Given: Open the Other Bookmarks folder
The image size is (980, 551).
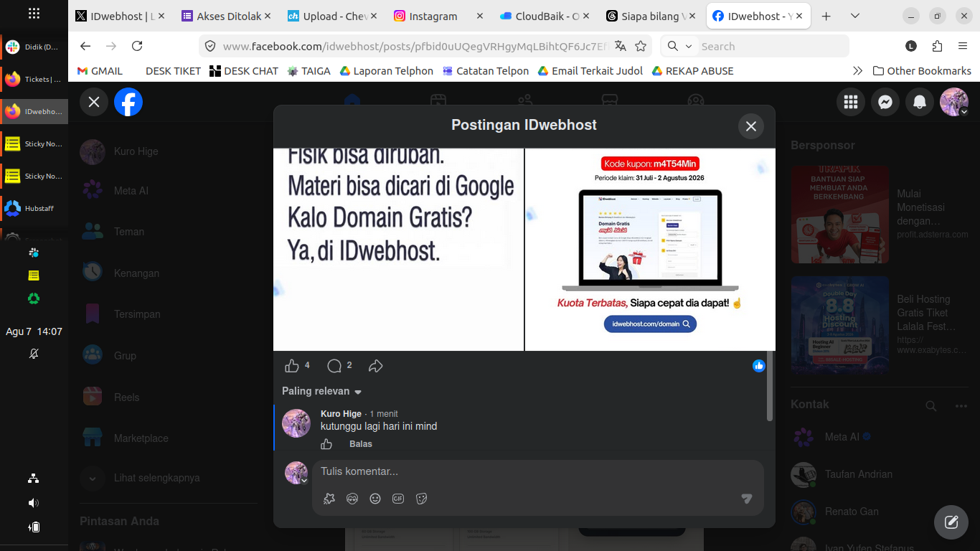Looking at the screenshot, I should tap(922, 71).
